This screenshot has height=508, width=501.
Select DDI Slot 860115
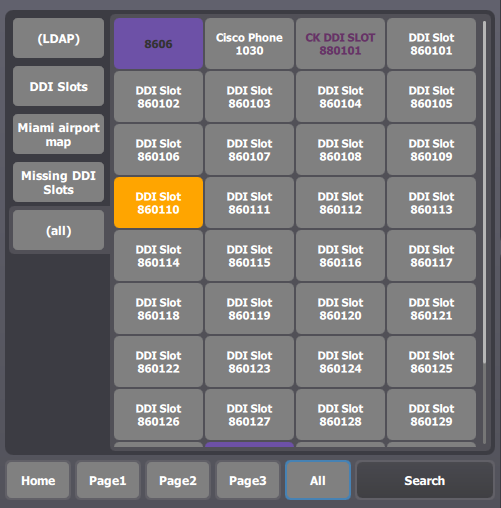tap(249, 256)
